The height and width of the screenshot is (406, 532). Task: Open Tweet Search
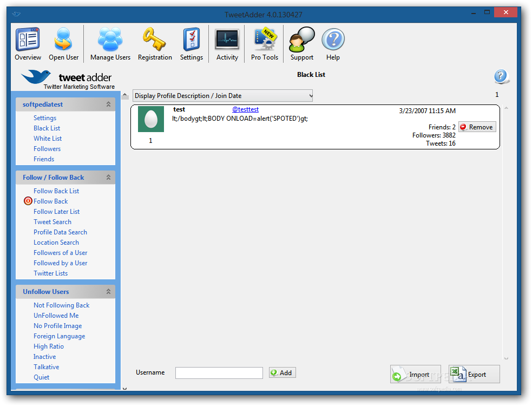click(x=52, y=221)
